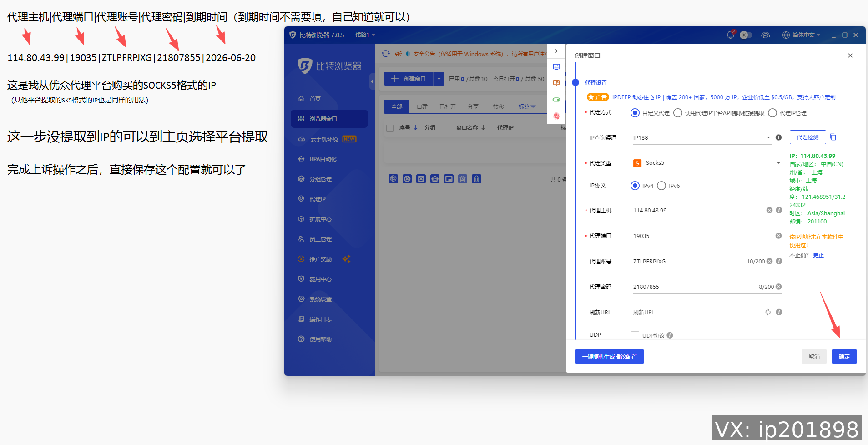The width and height of the screenshot is (868, 445).
Task: Click the 系统设置 gear icon
Action: click(x=301, y=299)
